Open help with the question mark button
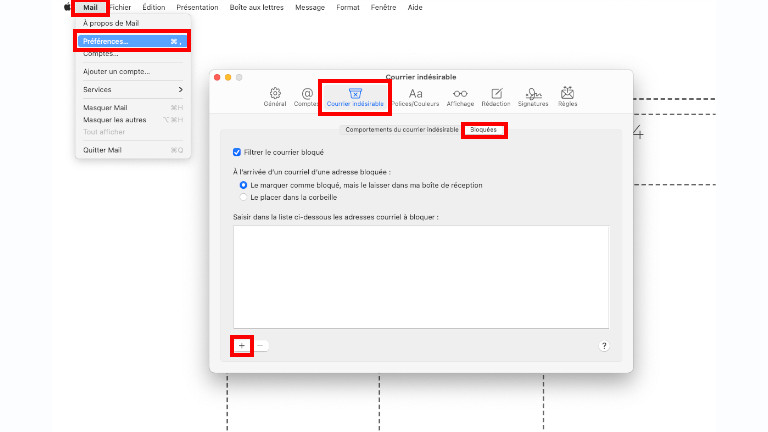The image size is (768, 432). [604, 346]
